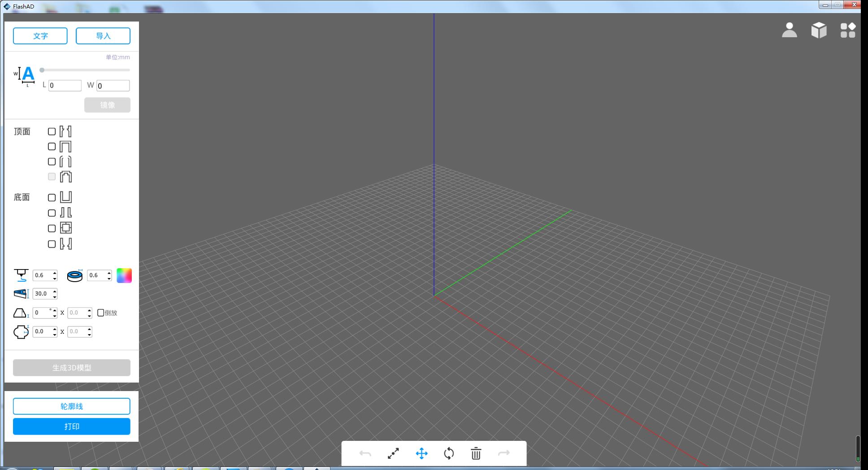Image resolution: width=868 pixels, height=470 pixels.
Task: Click the text size slider handle
Action: [x=42, y=70]
